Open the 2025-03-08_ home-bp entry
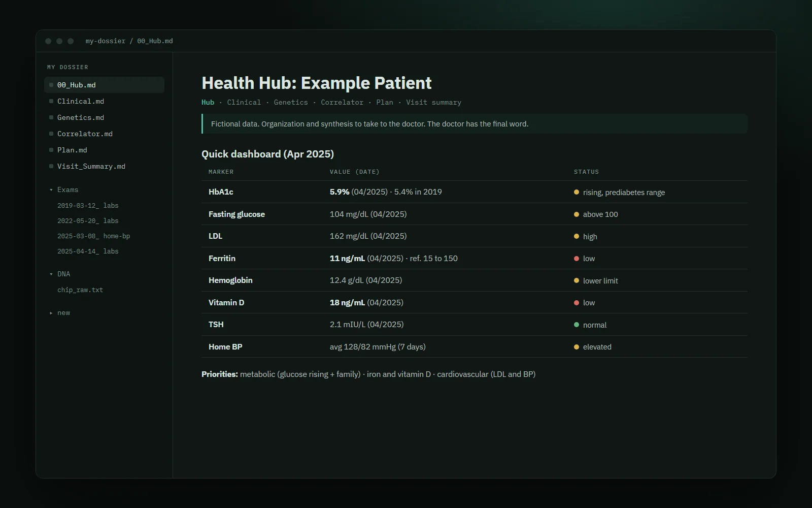812x508 pixels. [93, 236]
